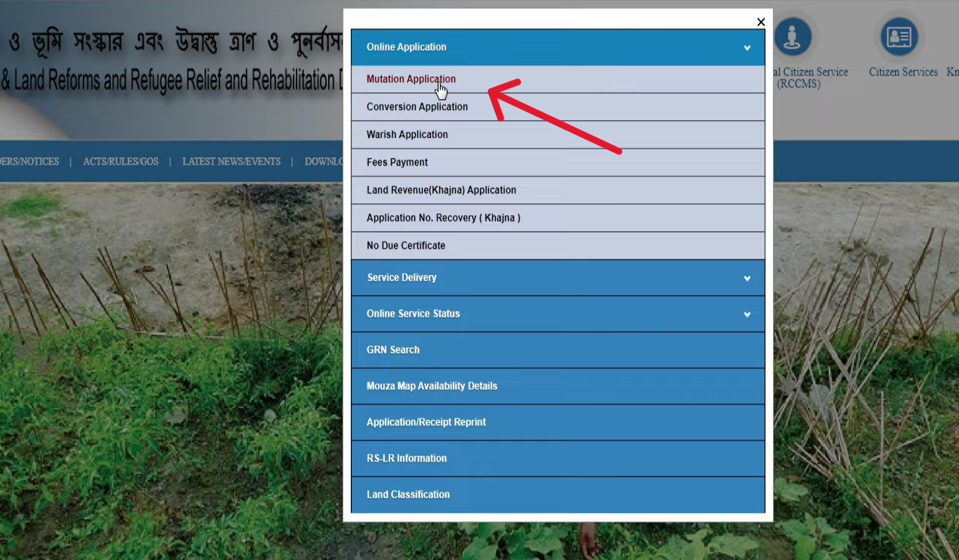Open LATEST NEWS/EVENTS navigation tab
Image resolution: width=959 pixels, height=560 pixels.
tap(231, 162)
